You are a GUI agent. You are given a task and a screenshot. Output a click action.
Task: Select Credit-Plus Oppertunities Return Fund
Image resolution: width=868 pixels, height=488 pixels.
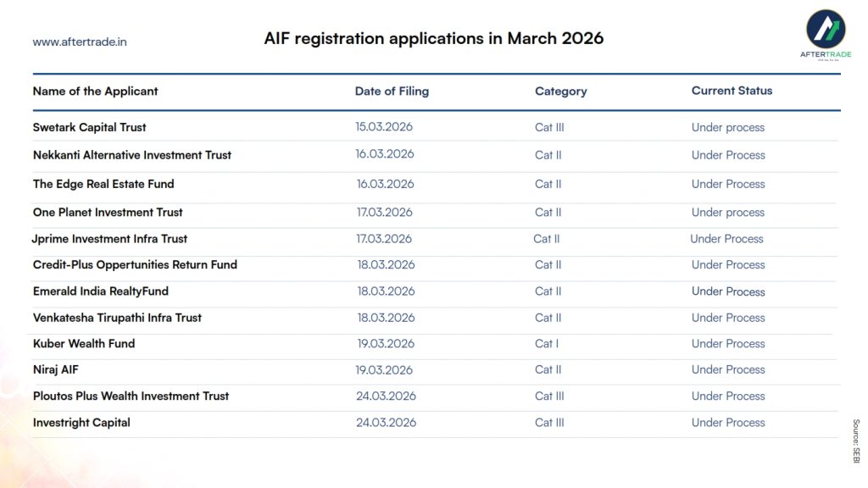tap(135, 264)
